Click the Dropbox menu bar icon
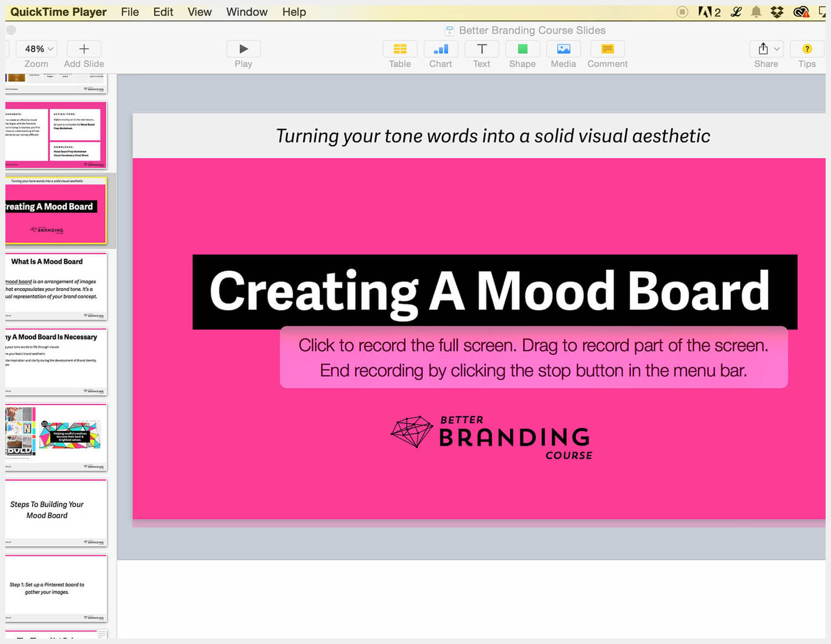 [777, 12]
